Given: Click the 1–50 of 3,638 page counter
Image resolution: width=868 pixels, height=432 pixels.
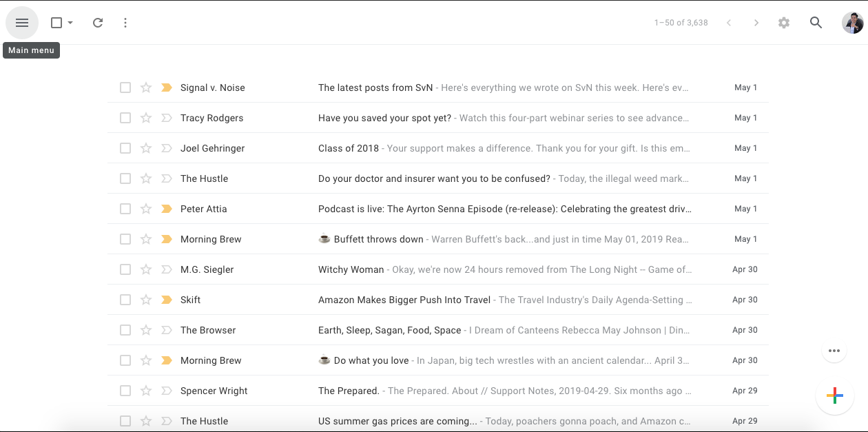Looking at the screenshot, I should [681, 23].
